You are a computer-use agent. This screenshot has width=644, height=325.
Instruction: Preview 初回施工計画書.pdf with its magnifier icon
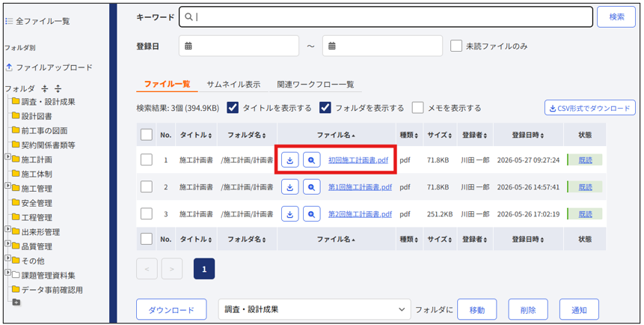[x=312, y=160]
